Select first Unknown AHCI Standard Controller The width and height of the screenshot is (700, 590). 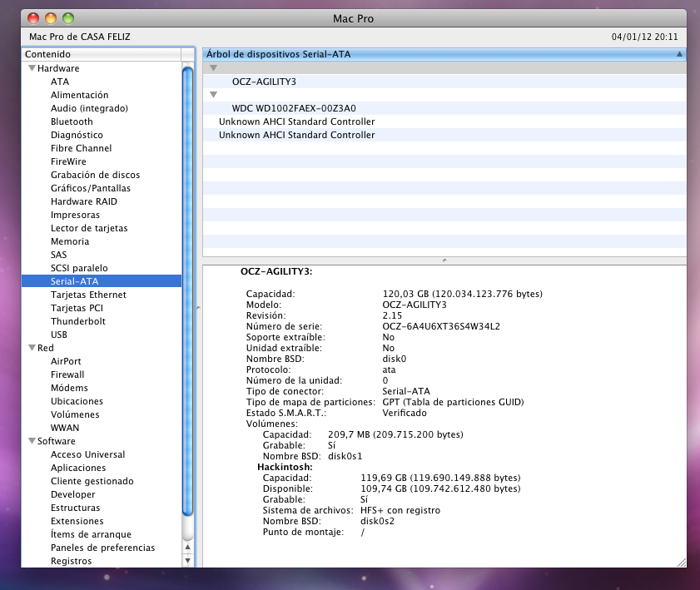pyautogui.click(x=296, y=121)
